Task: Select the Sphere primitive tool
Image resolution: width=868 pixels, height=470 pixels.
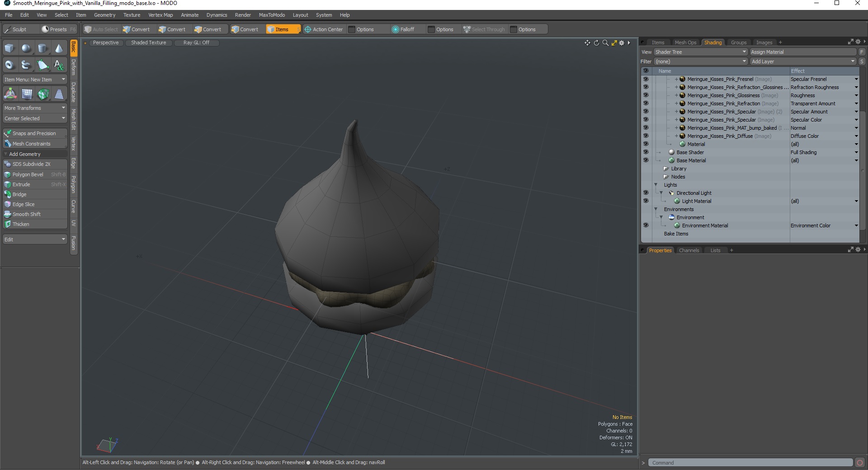Action: (26, 48)
